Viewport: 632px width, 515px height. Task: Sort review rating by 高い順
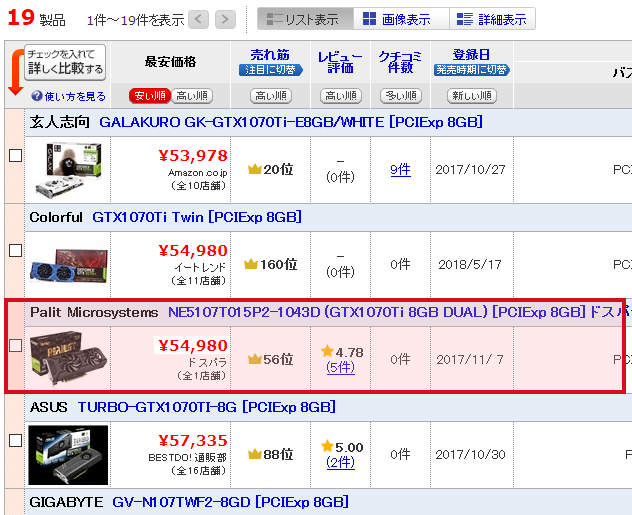(341, 96)
